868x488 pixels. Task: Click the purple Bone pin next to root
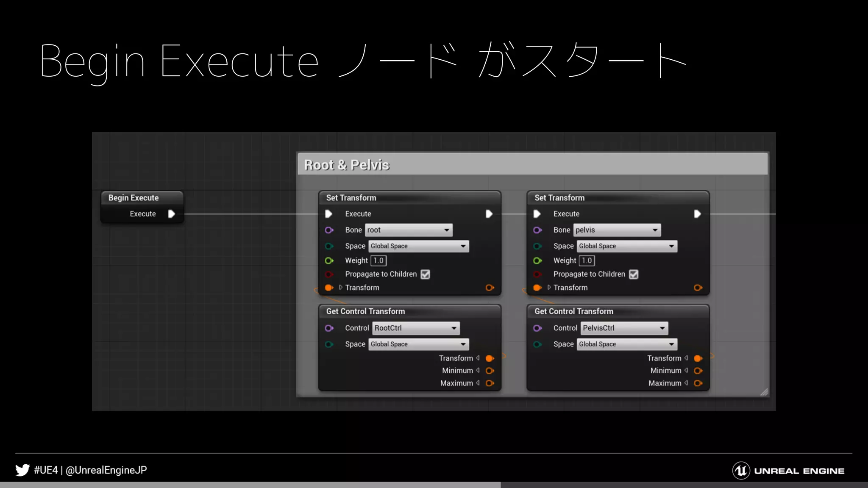pyautogui.click(x=329, y=230)
